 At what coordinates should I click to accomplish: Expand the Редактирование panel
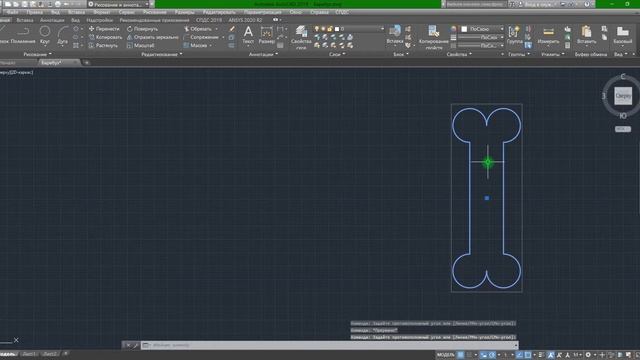pyautogui.click(x=162, y=54)
